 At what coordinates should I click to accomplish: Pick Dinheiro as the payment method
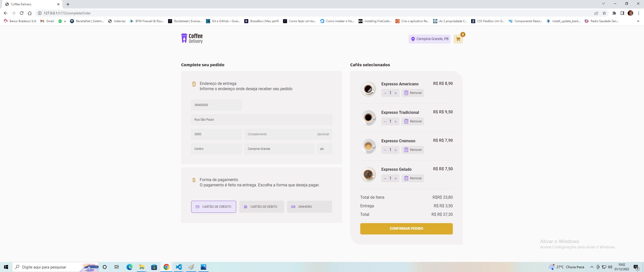tap(309, 207)
